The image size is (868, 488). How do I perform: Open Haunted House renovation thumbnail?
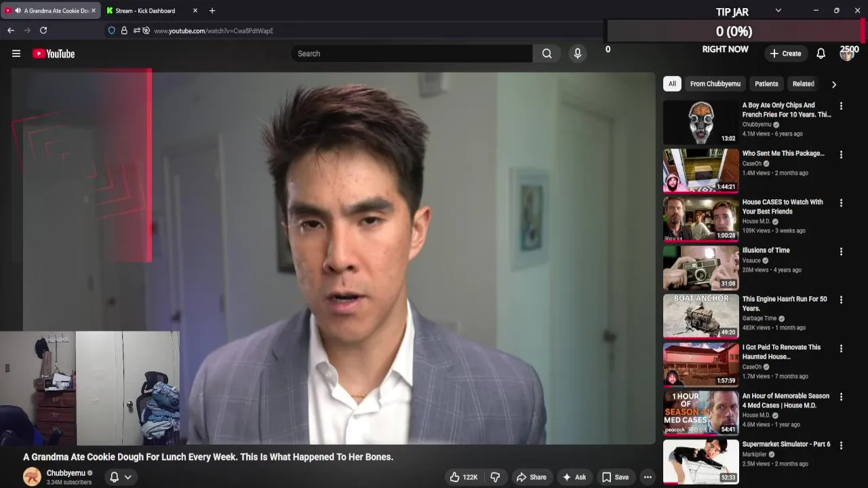701,365
